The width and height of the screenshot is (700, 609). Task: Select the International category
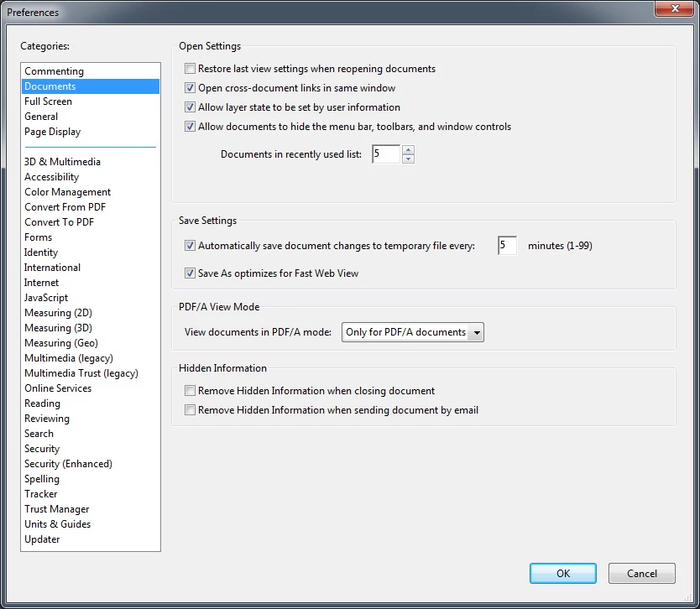[x=91, y=268]
